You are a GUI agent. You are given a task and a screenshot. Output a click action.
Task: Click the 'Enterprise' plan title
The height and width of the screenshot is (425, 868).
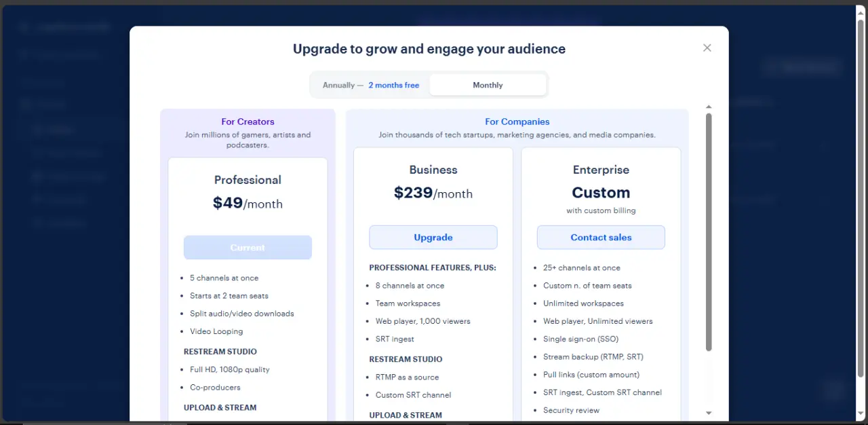tap(601, 170)
